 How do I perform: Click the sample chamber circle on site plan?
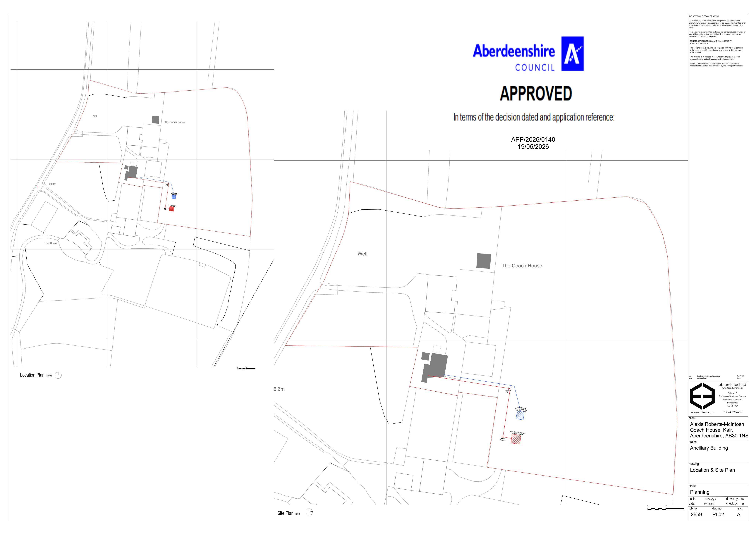point(503,437)
